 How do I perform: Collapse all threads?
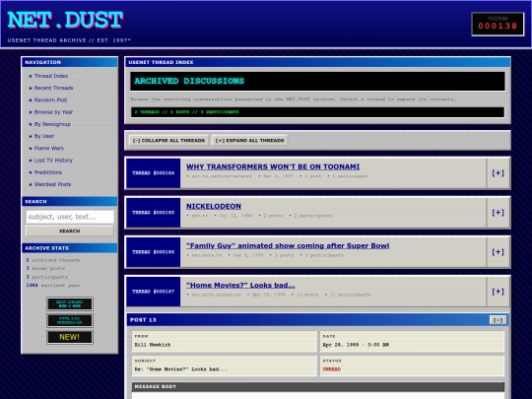pos(168,141)
